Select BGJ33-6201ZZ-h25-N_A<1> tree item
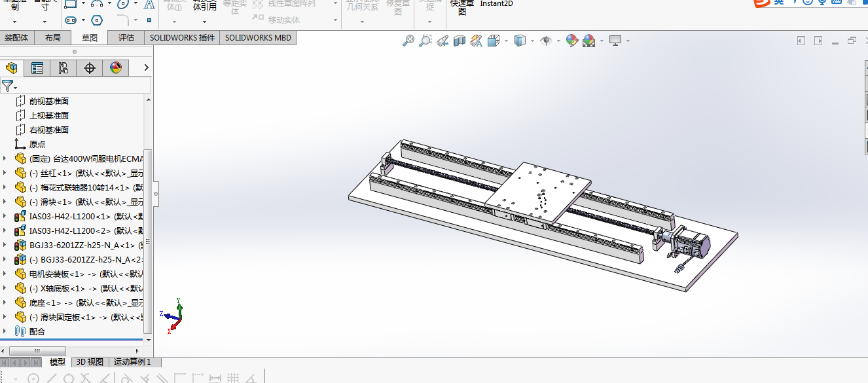This screenshot has width=868, height=383. click(78, 245)
